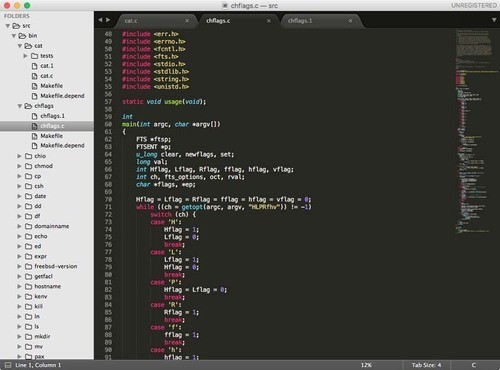The image size is (500, 370).
Task: Click the mv folder icon
Action: (x=29, y=346)
